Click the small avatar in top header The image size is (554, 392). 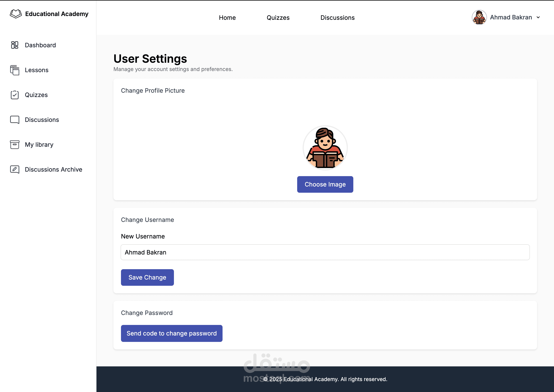(479, 17)
